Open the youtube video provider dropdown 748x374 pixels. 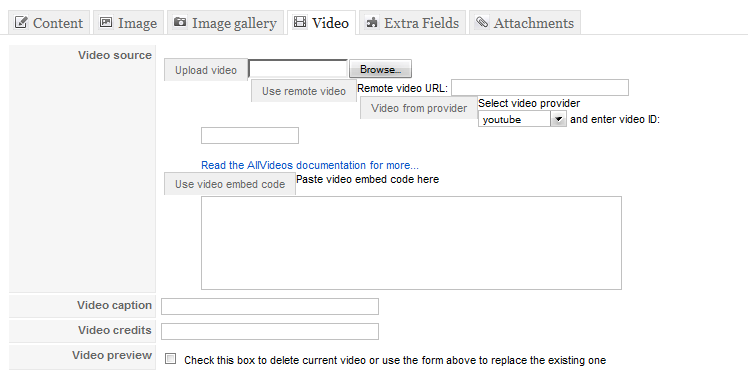click(x=522, y=119)
